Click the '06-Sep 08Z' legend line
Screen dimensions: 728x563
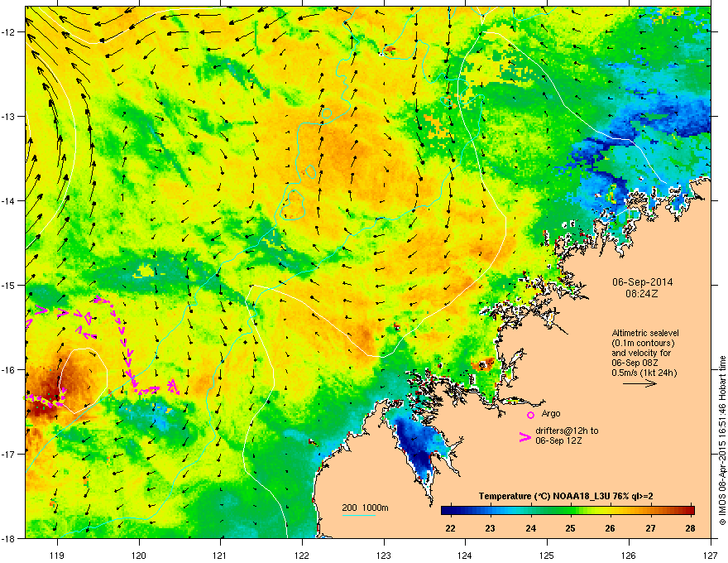pos(635,363)
